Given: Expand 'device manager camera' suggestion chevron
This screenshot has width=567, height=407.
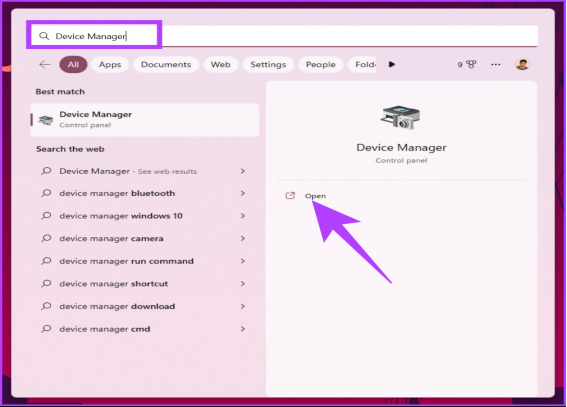Looking at the screenshot, I should click(243, 239).
